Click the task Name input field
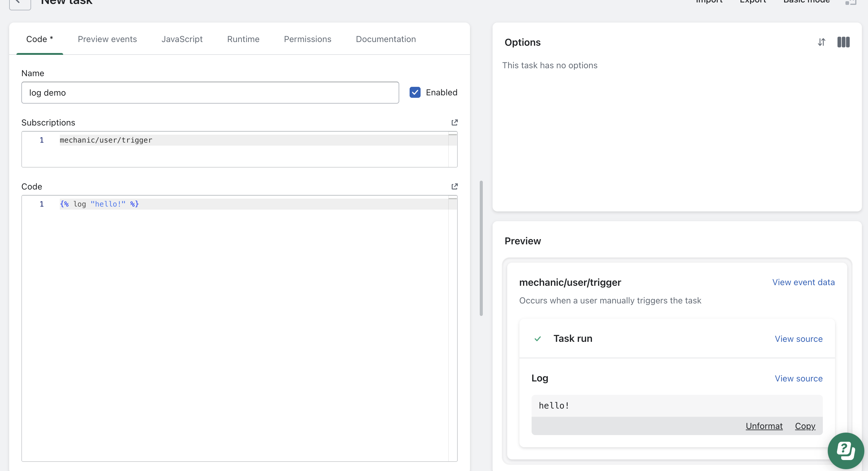Image resolution: width=868 pixels, height=471 pixels. [210, 93]
